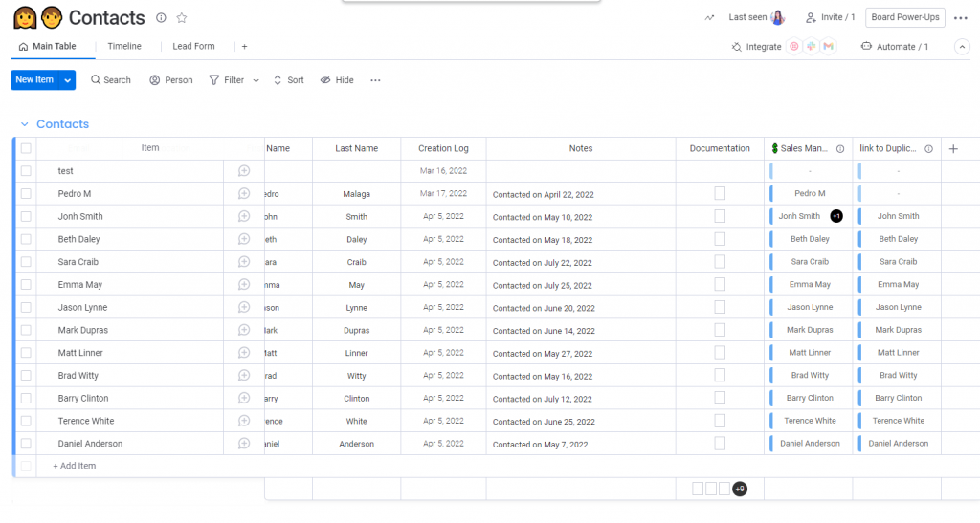Screen dimensions: 980x523
Task: Open conversation bubble for Sara Craib
Action: point(244,262)
